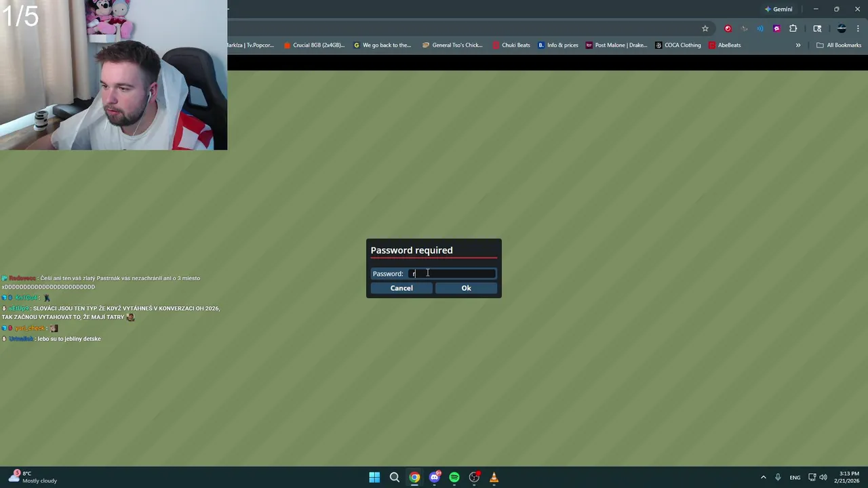Click the Ok button in password dialog
Image resolution: width=868 pixels, height=488 pixels.
click(466, 288)
